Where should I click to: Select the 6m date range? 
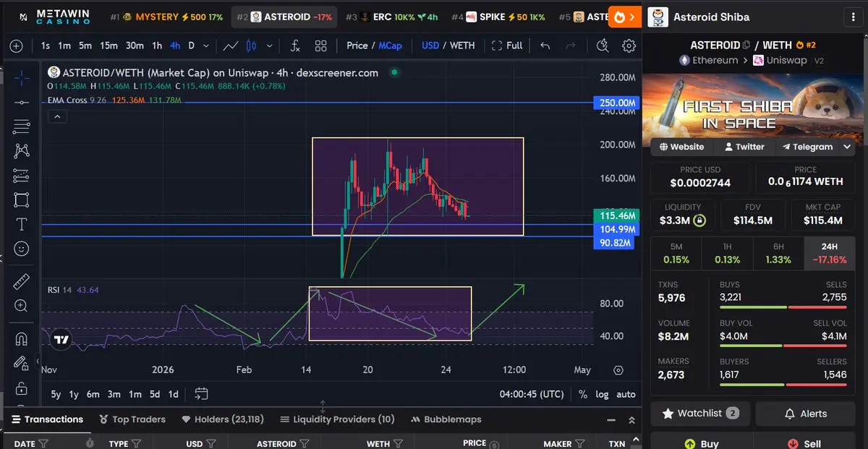[93, 394]
